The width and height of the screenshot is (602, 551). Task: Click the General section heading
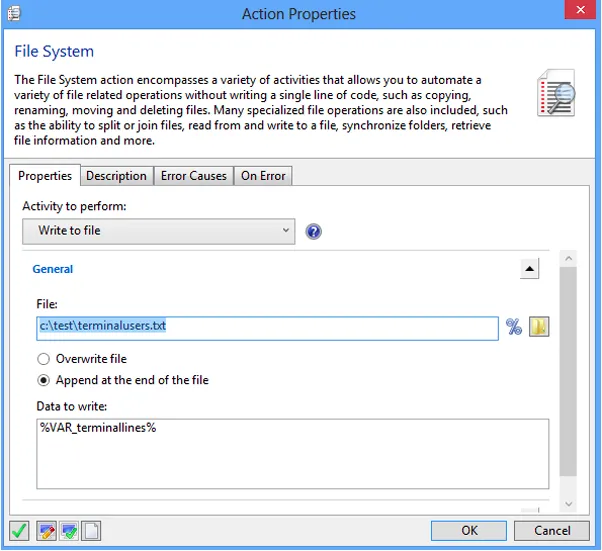pos(53,269)
